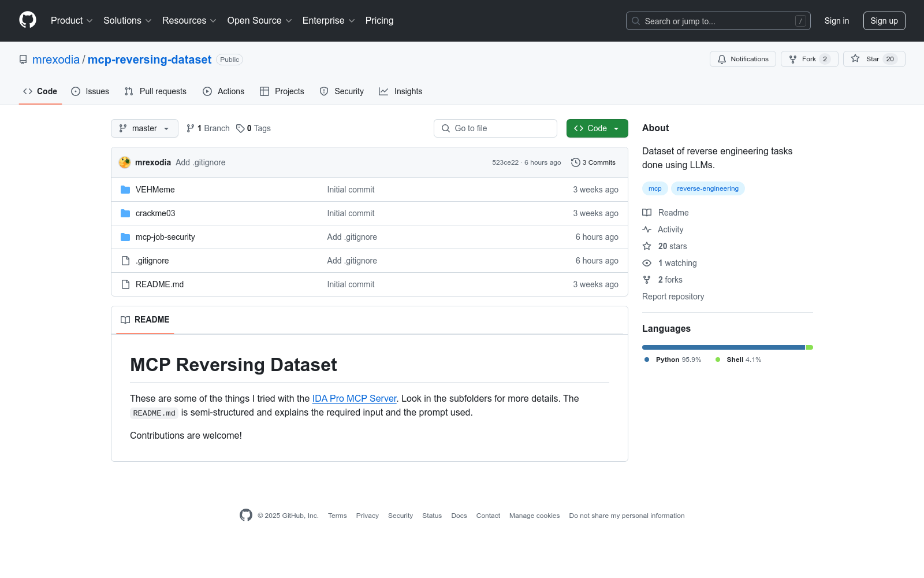Click the Sign in link
This screenshot has width=924, height=578.
(x=837, y=21)
